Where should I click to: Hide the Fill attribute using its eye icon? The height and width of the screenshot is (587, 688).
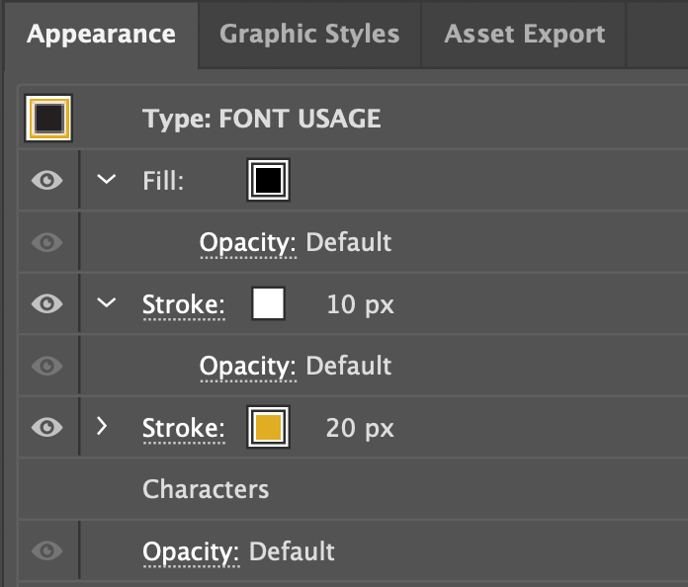pyautogui.click(x=47, y=181)
